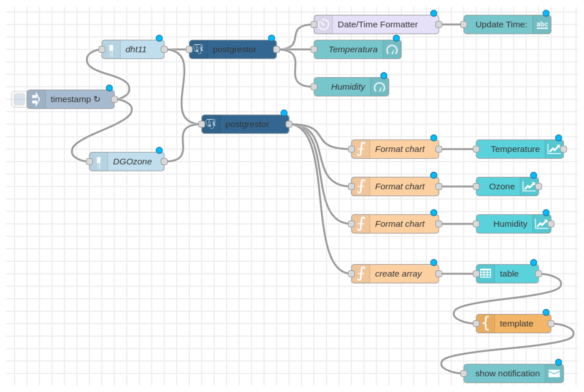Viewport: 584px width, 392px height.
Task: Click the blue changed indicator on template node
Action: click(546, 312)
